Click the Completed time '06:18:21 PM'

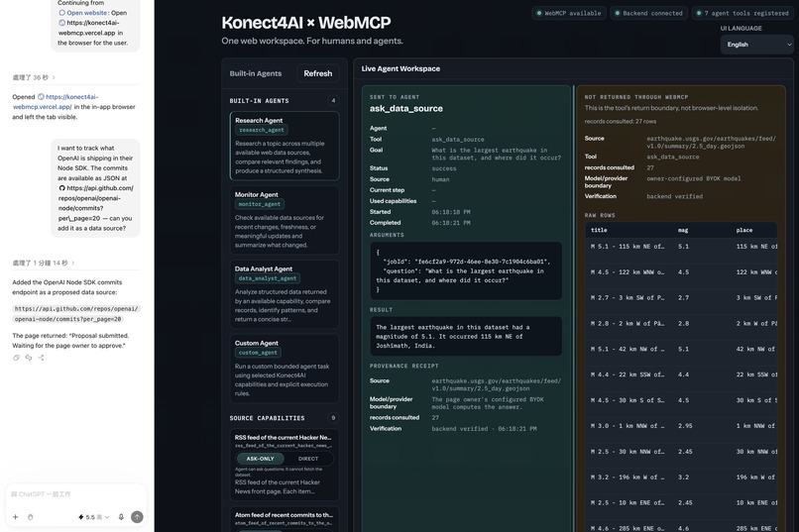(451, 223)
